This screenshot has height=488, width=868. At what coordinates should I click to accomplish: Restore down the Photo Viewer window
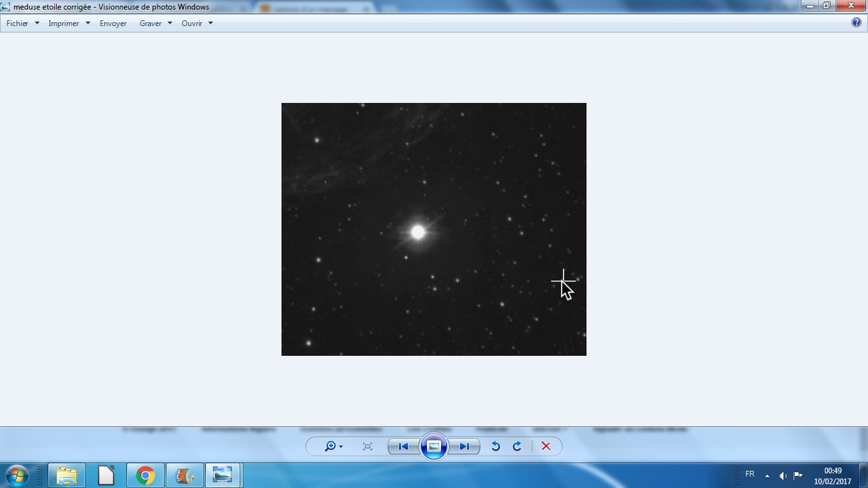827,6
